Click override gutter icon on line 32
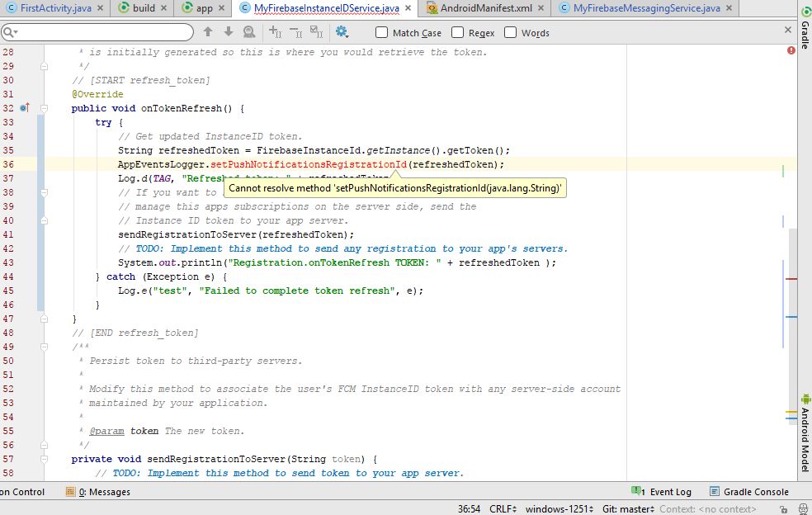The width and height of the screenshot is (812, 515). tap(24, 108)
